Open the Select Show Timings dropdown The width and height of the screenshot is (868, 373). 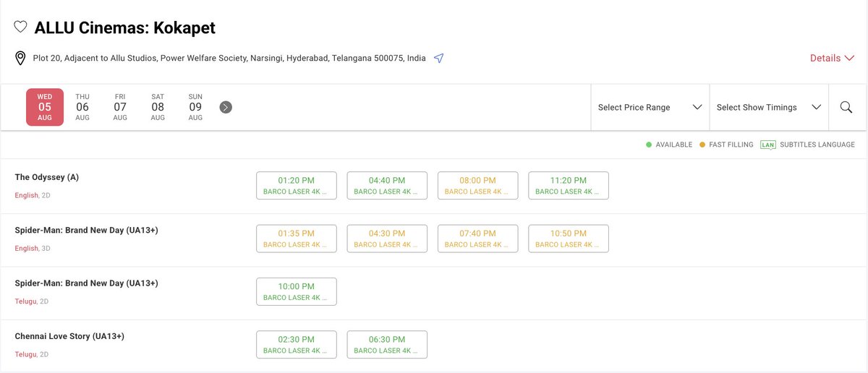(769, 107)
